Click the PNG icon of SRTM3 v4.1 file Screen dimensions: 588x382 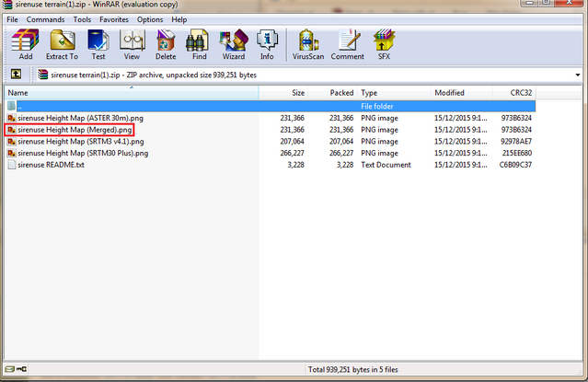tap(12, 142)
